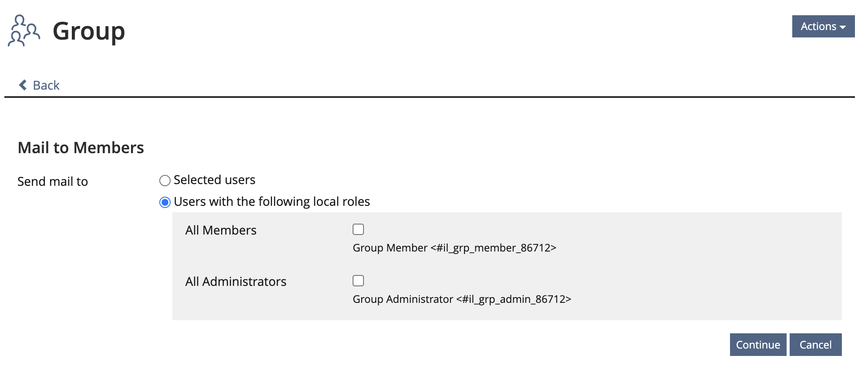Click the "All Members" row label

(221, 230)
